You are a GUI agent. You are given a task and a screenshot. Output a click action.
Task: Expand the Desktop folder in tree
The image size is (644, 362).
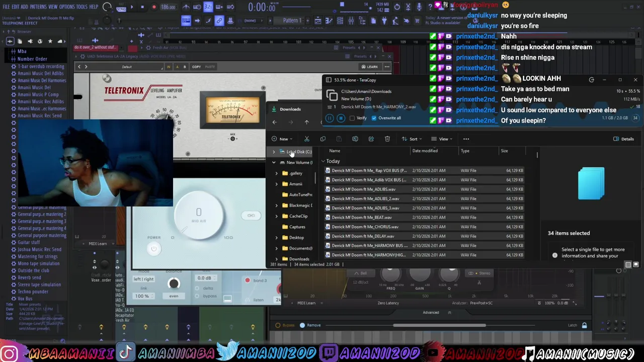(276, 237)
